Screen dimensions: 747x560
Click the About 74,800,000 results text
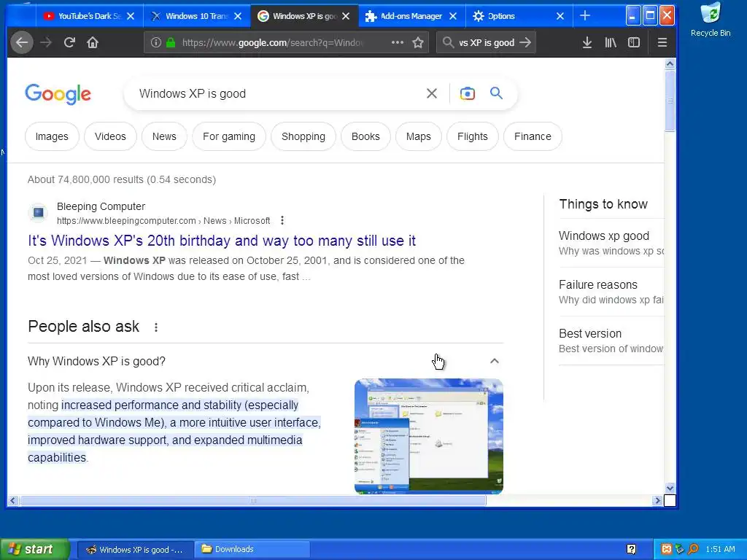(x=122, y=179)
